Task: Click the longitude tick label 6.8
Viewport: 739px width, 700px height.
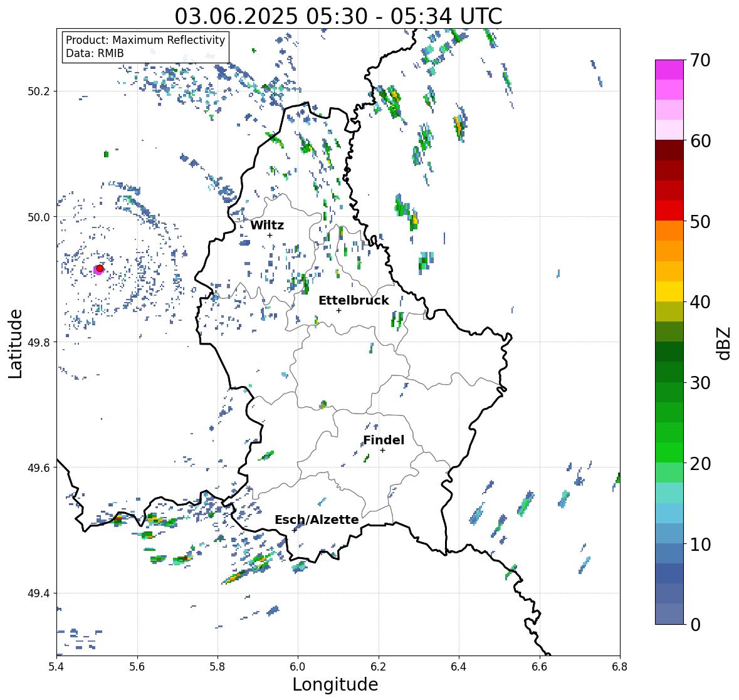Action: [620, 667]
